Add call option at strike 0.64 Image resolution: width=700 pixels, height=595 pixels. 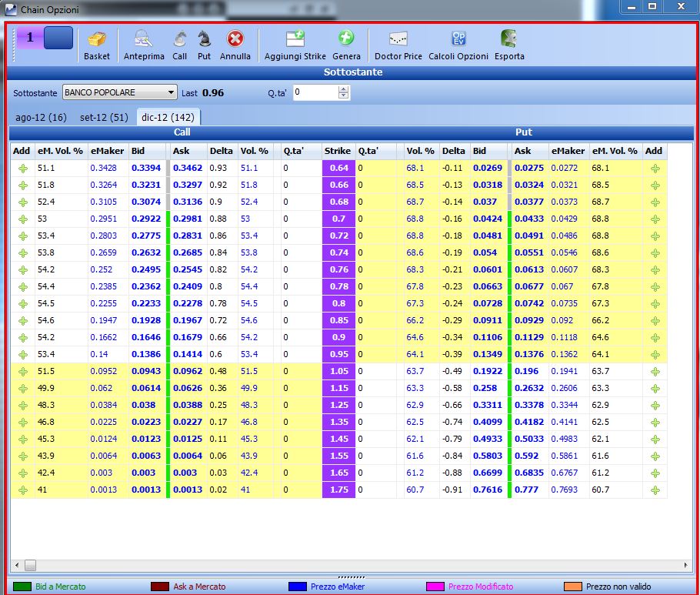pos(23,169)
